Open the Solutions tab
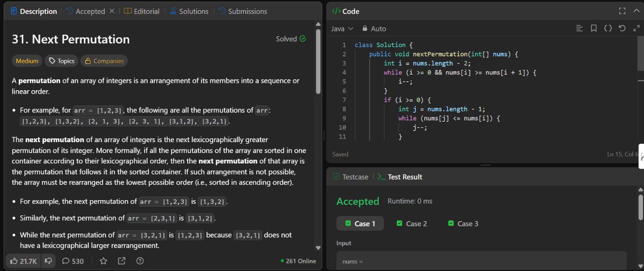This screenshot has height=271, width=644. pyautogui.click(x=189, y=11)
